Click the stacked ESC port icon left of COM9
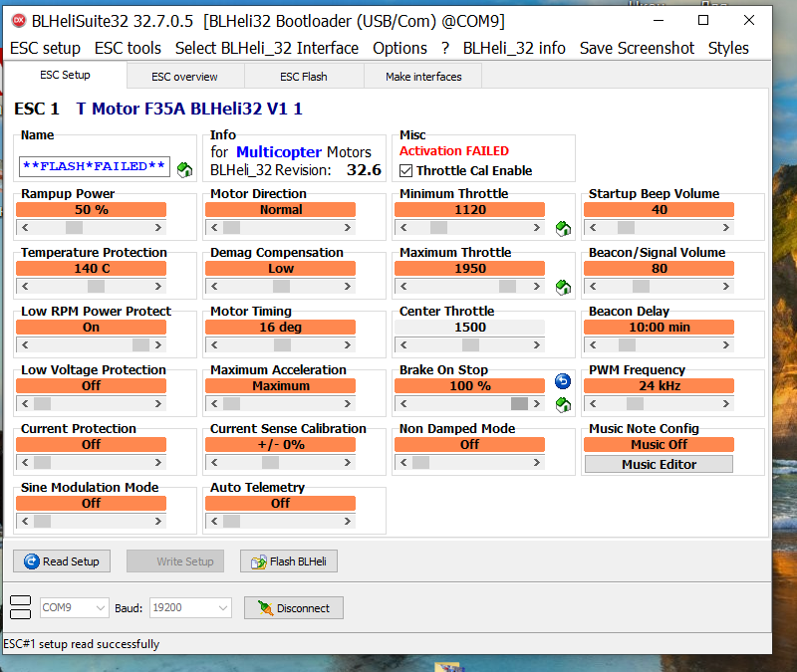Viewport: 797px width, 672px height. (20, 607)
